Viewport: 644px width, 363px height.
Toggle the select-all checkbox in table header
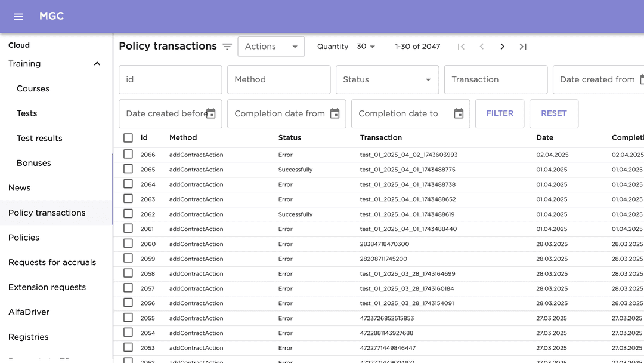[128, 138]
